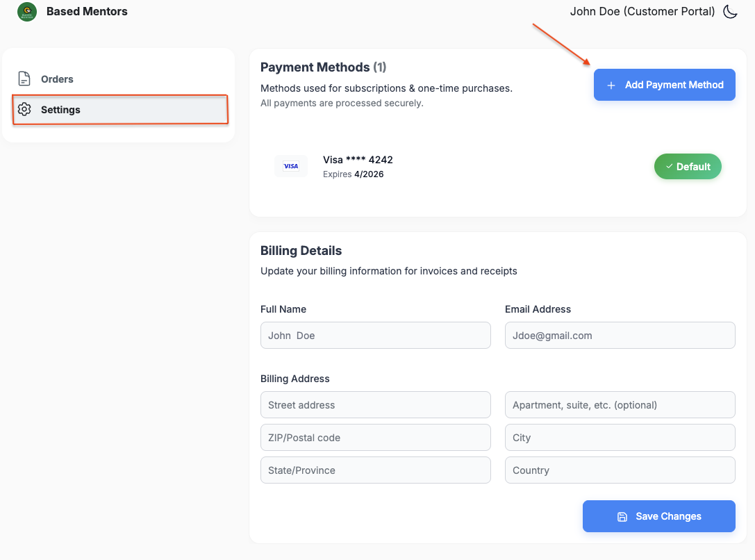Click the Based Mentors logo icon
This screenshot has width=755, height=560.
[27, 12]
